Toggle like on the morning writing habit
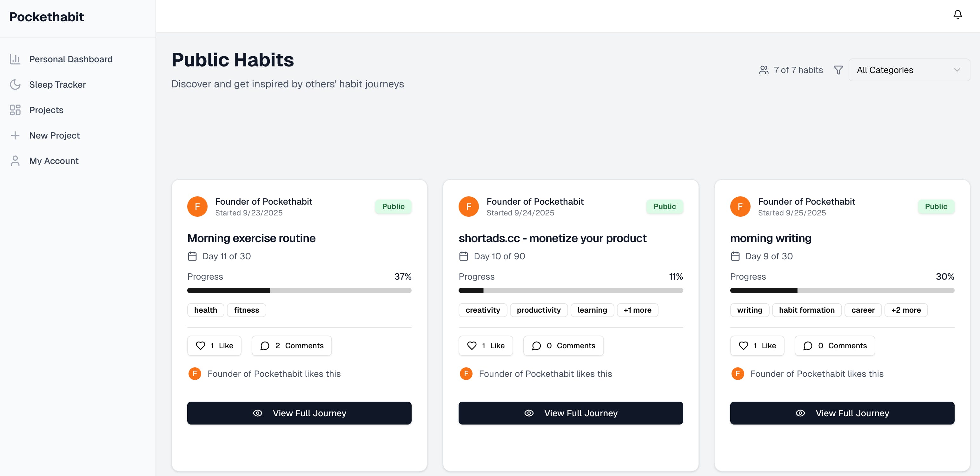 tap(757, 345)
